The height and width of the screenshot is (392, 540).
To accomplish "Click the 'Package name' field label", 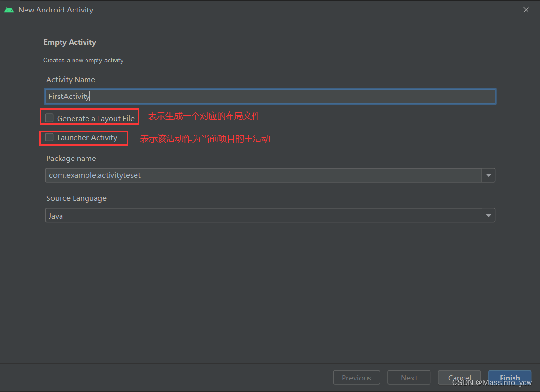I will [x=71, y=159].
